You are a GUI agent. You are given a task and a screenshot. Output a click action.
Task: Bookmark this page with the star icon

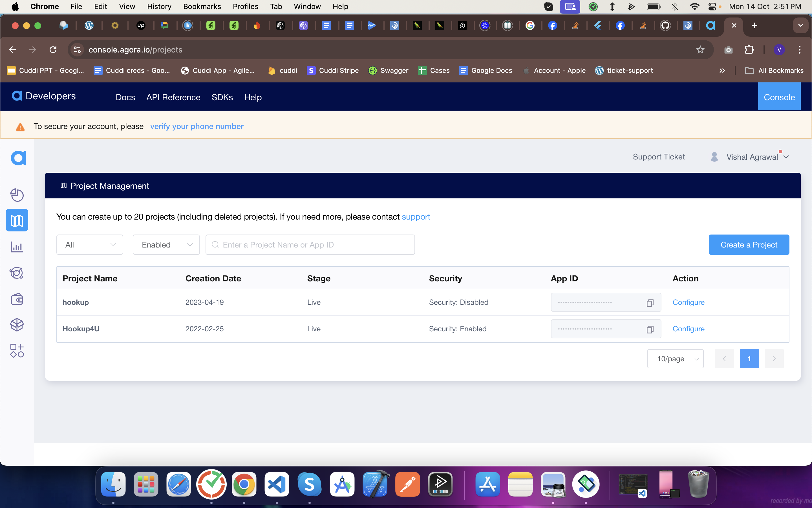[700, 50]
